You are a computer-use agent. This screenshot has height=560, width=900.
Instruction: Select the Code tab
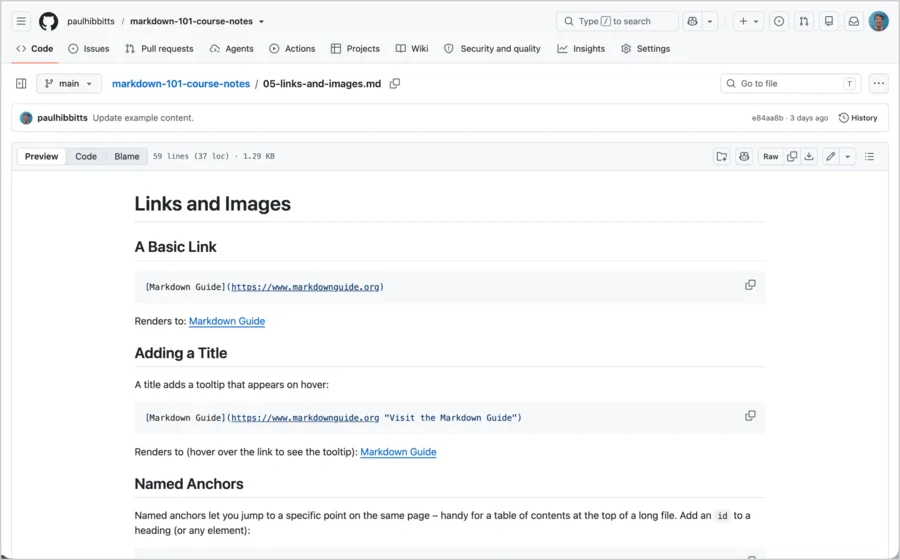click(35, 49)
